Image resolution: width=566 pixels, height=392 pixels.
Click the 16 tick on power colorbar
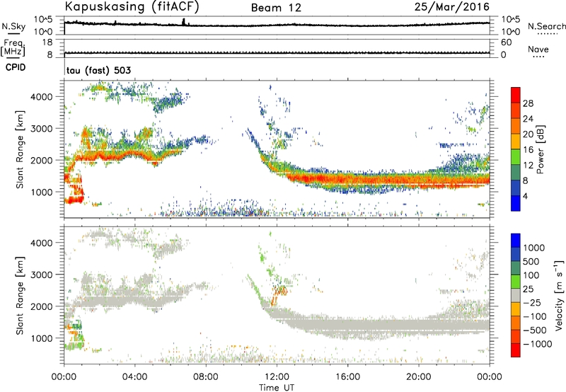pyautogui.click(x=528, y=150)
